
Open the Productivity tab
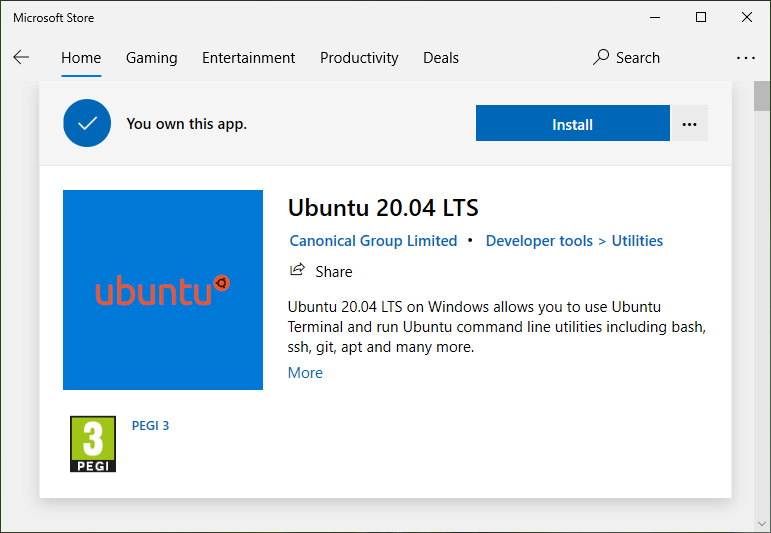[359, 58]
